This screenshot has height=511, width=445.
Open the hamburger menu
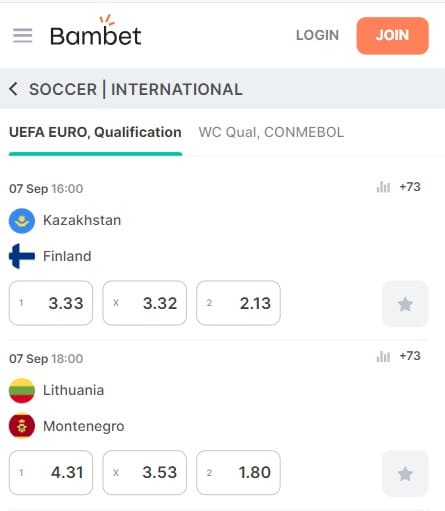click(23, 35)
